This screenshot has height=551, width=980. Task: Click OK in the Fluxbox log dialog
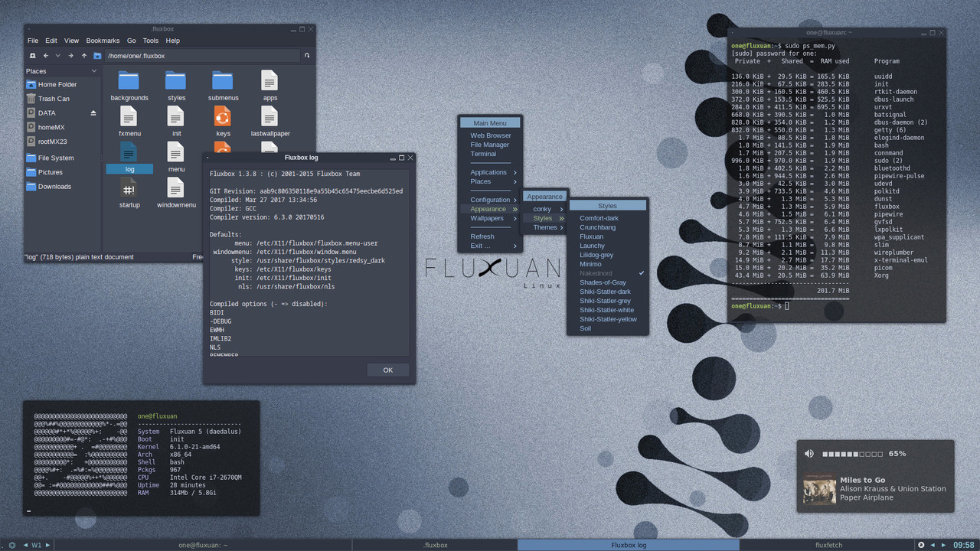pos(387,370)
